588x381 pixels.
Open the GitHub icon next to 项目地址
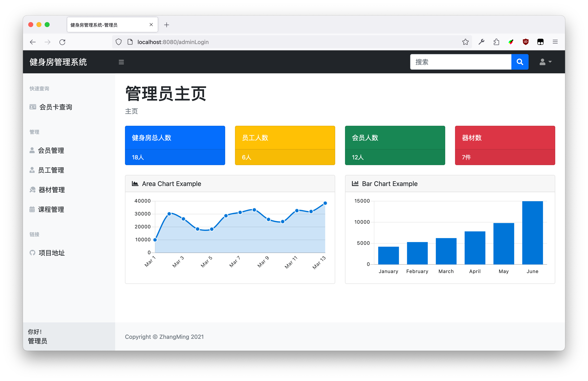32,253
